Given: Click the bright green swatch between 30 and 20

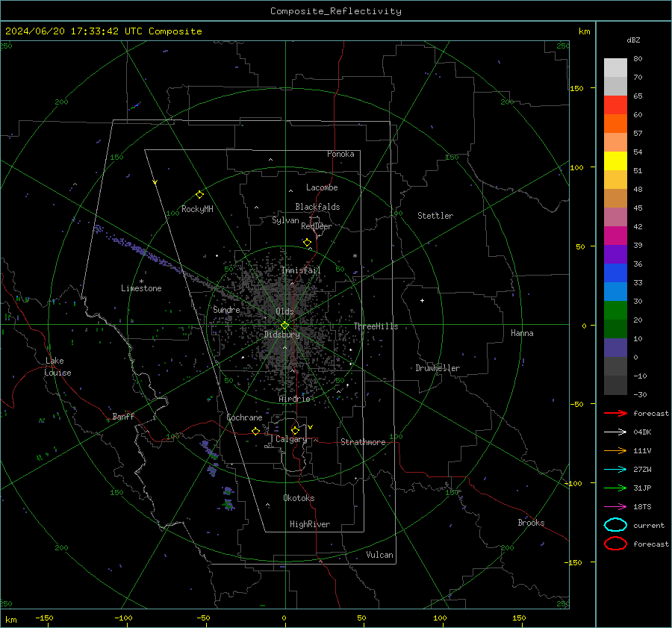Looking at the screenshot, I should [615, 311].
